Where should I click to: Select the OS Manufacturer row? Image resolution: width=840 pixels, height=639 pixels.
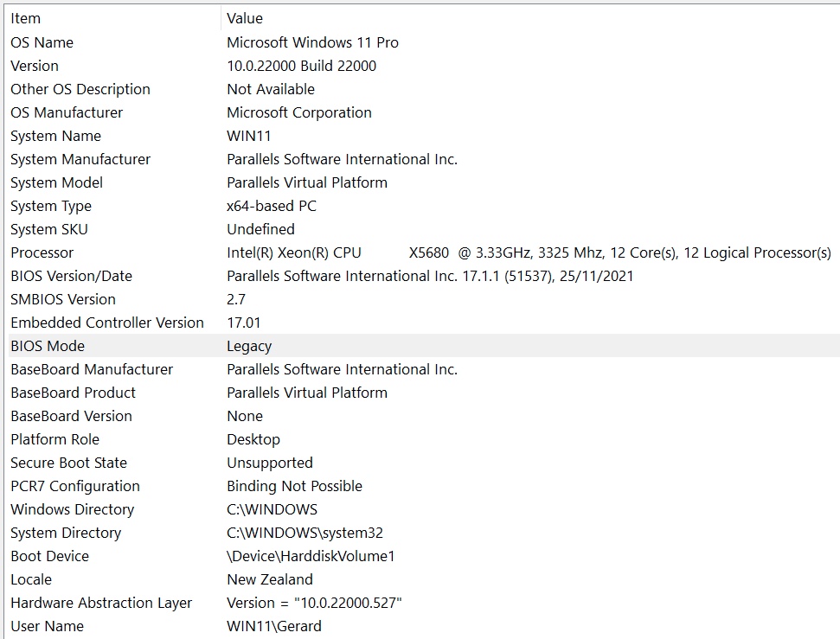[67, 112]
